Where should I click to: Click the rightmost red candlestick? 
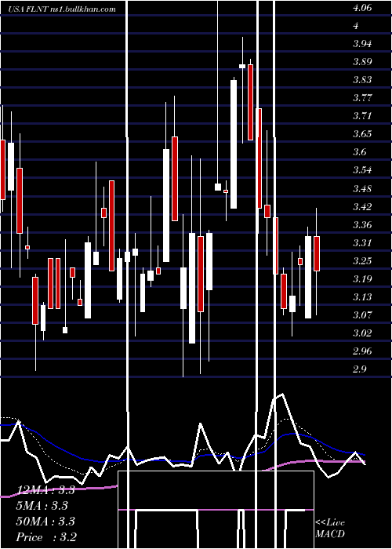[x=317, y=253]
